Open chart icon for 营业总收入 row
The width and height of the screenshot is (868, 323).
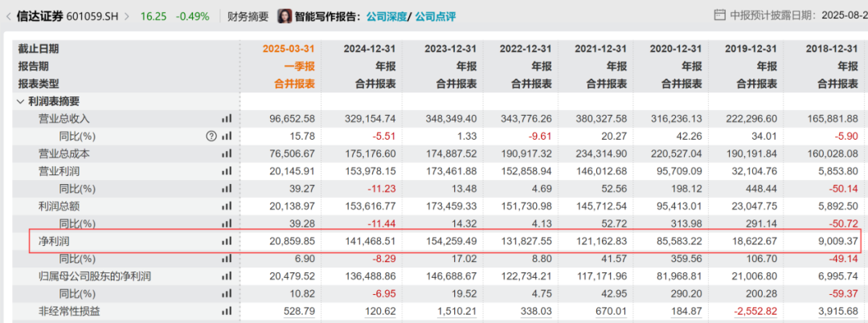pos(227,118)
